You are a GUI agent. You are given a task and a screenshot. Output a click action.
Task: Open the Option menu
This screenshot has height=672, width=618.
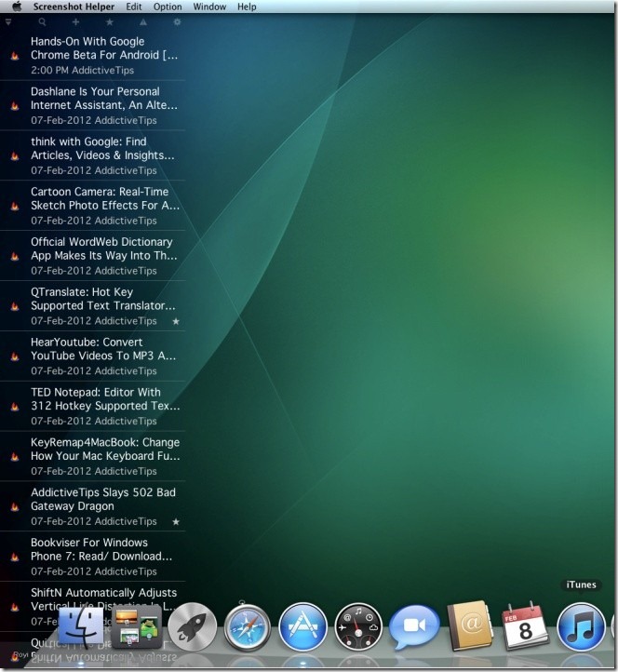point(168,7)
